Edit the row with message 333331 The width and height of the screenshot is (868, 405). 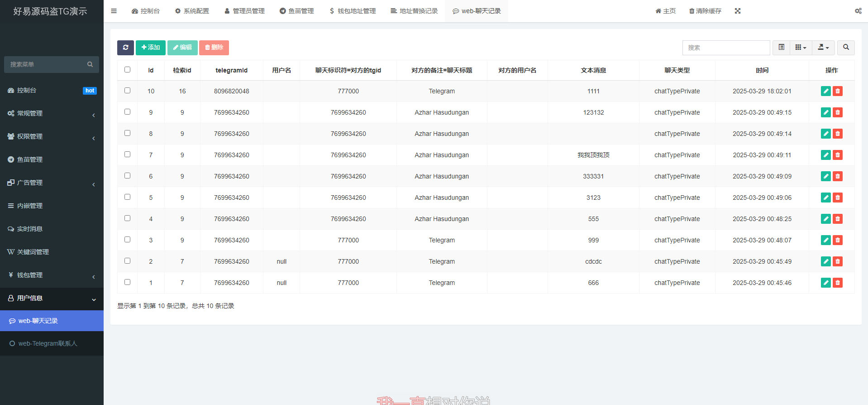[x=826, y=176]
